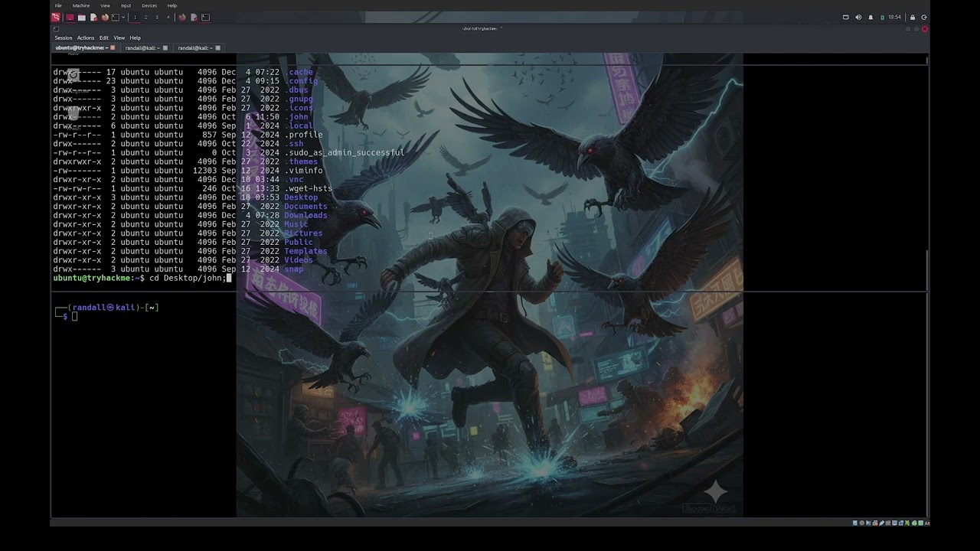Select the running Firefox taskbar window
This screenshot has height=551, width=980.
click(182, 17)
